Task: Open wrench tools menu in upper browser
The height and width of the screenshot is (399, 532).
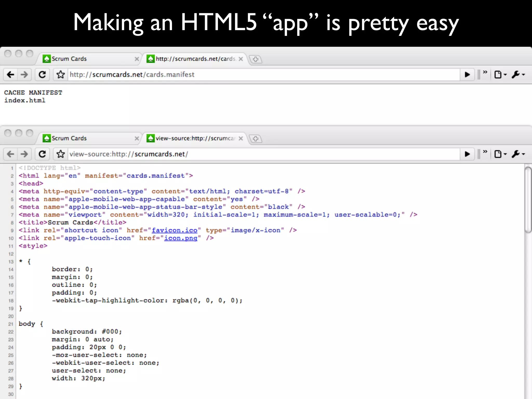Action: click(x=518, y=75)
